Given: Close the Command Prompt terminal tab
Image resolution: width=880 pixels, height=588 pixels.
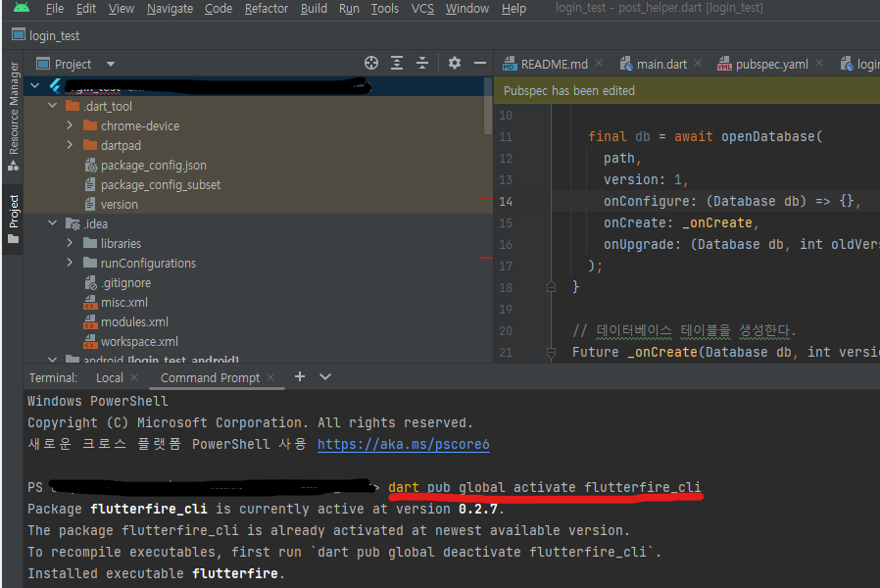Looking at the screenshot, I should pos(270,377).
